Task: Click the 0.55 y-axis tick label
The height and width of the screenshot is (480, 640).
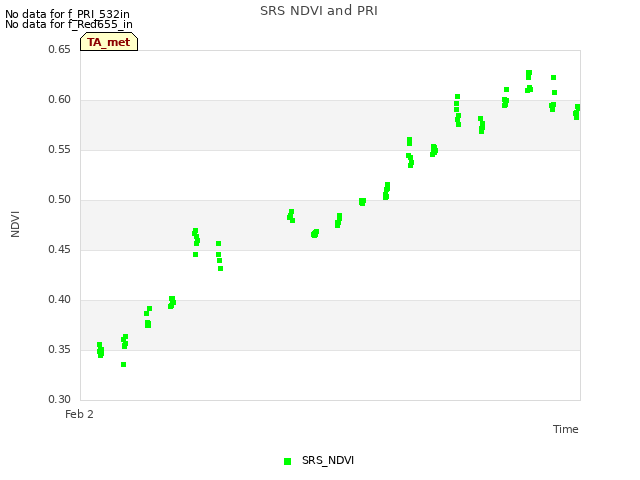Action: tap(60, 149)
